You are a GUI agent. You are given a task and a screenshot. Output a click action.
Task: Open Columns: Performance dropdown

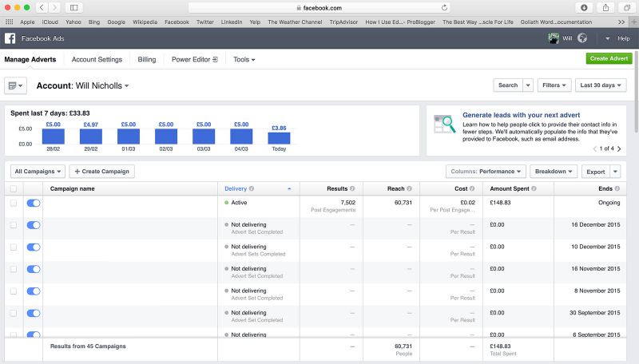click(486, 172)
